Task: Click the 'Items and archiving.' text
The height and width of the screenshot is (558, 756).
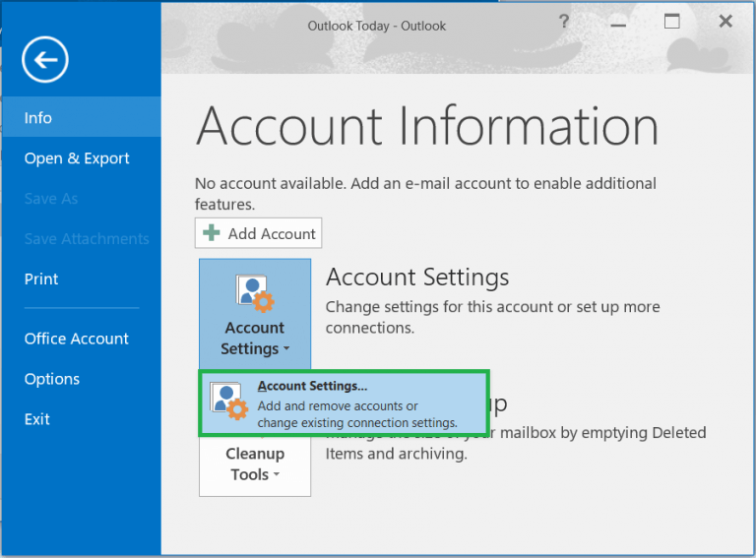Action: click(397, 454)
